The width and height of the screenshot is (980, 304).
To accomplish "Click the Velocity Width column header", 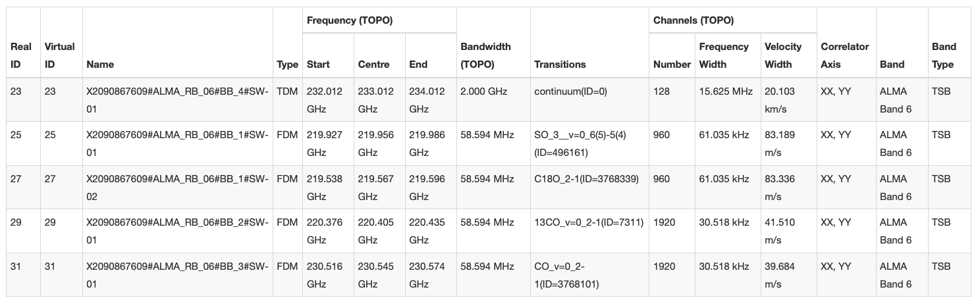I will click(783, 55).
